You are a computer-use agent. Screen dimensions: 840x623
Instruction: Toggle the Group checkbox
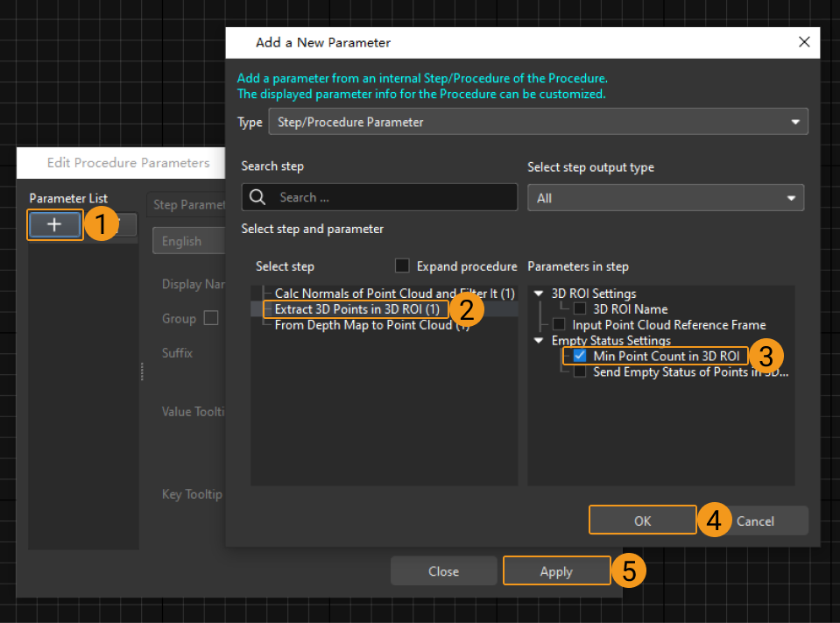coord(211,318)
